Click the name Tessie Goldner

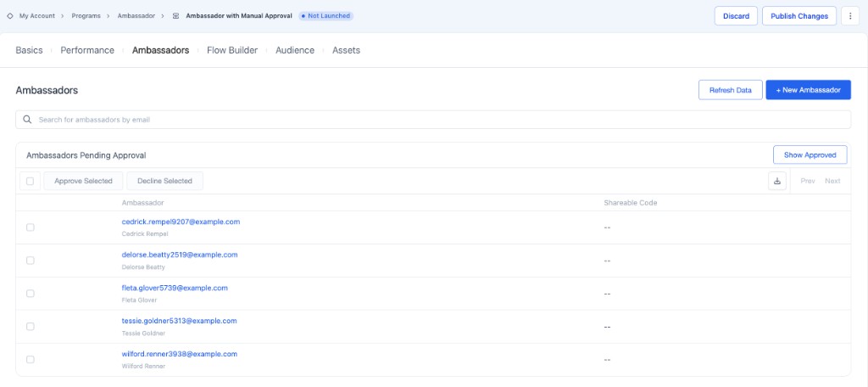tap(143, 334)
